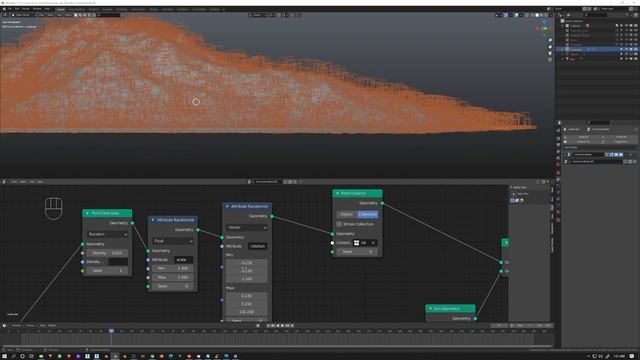This screenshot has width=640, height=360.
Task: Open the Object Mode dropdown
Action: pos(23,15)
